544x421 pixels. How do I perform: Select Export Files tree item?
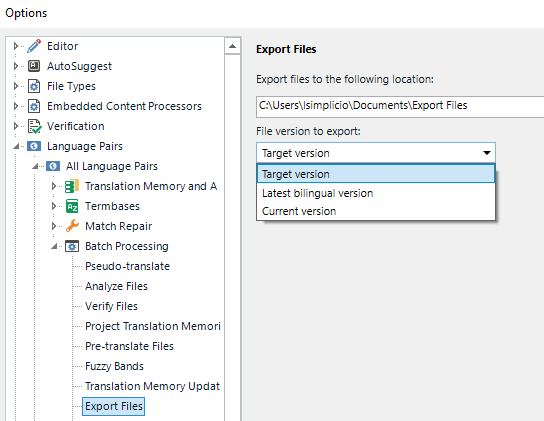click(113, 406)
